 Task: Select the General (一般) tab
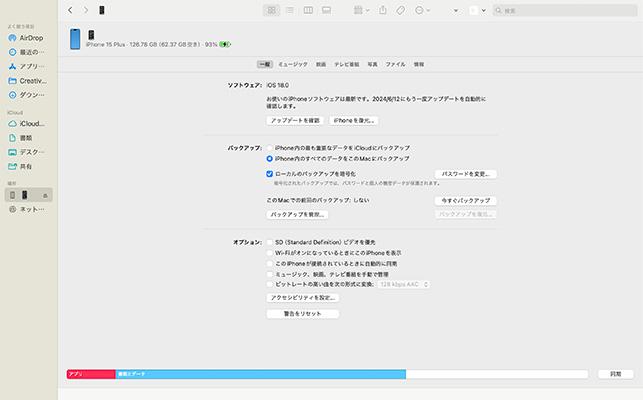click(x=264, y=64)
